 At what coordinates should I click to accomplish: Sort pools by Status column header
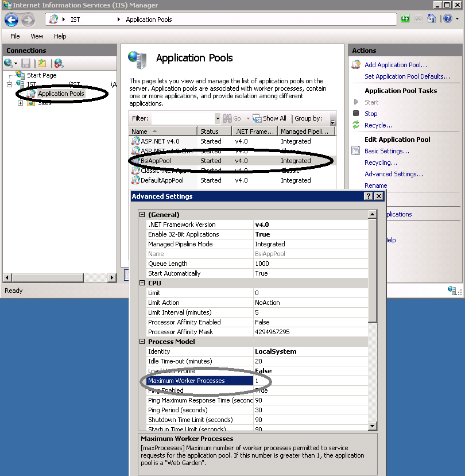click(215, 131)
